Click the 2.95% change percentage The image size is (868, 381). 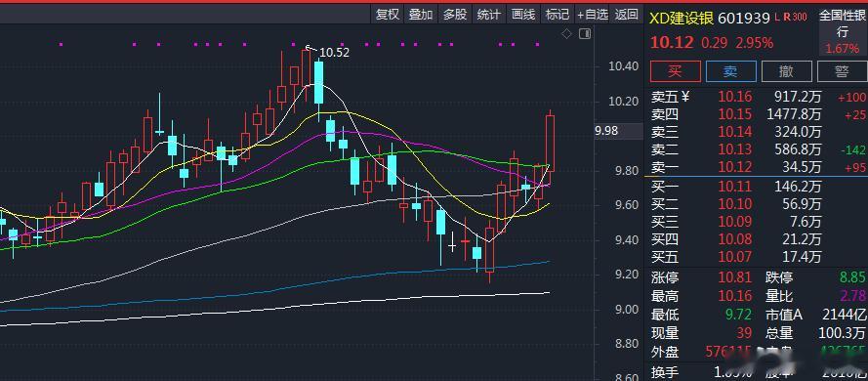coord(754,43)
